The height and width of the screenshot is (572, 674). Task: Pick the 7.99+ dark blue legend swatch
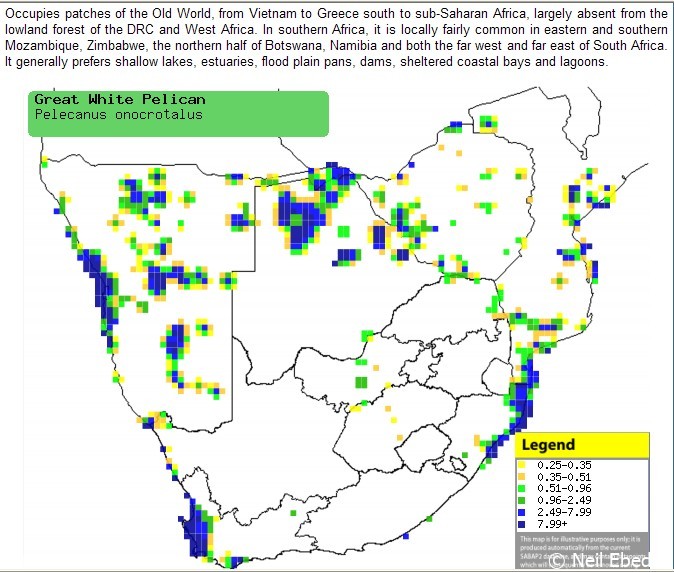coord(523,522)
